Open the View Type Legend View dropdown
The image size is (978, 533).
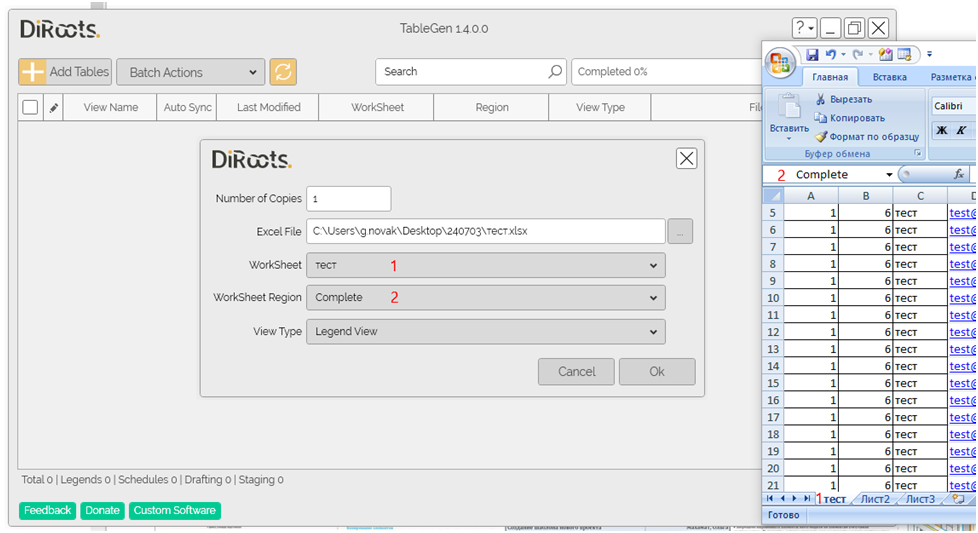485,331
